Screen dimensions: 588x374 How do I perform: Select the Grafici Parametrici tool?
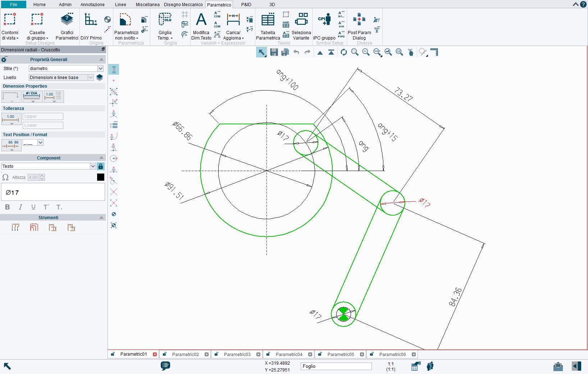(67, 25)
